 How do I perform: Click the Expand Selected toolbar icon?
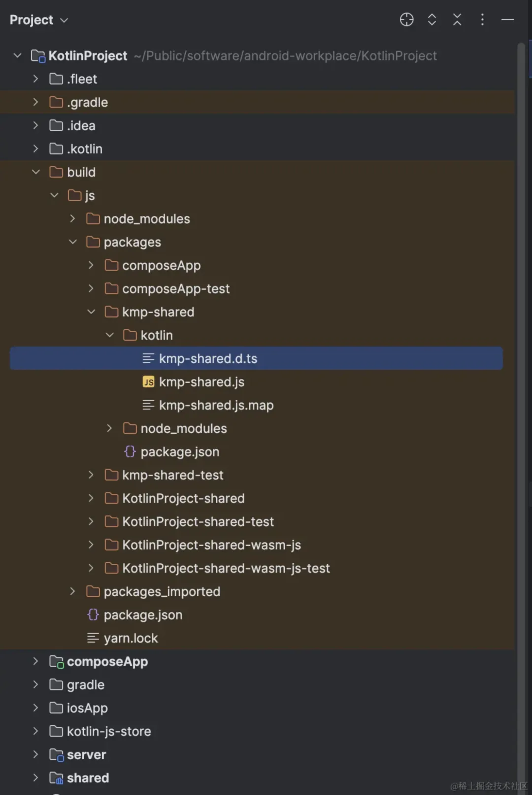pyautogui.click(x=432, y=20)
